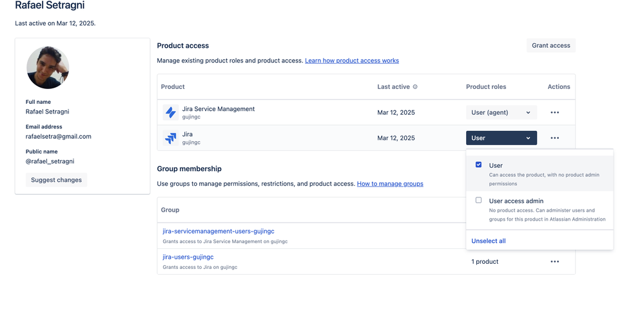The height and width of the screenshot is (318, 644).
Task: Click the Grant access button
Action: pos(551,46)
